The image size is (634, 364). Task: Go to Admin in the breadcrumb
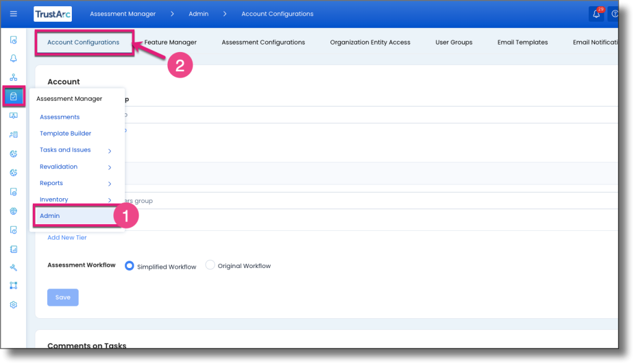[x=199, y=14]
